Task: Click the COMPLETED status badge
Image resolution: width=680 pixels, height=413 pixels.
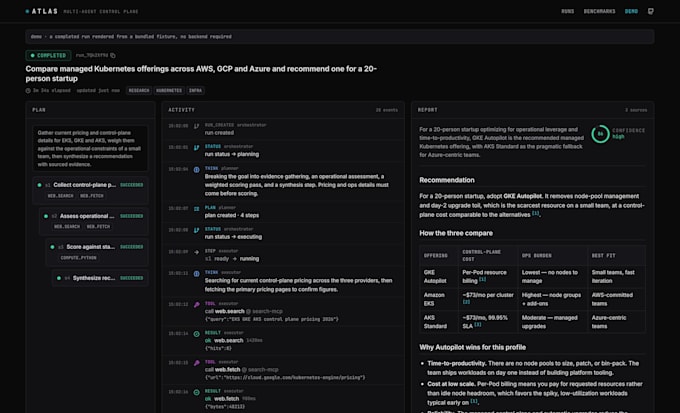Action: click(48, 56)
